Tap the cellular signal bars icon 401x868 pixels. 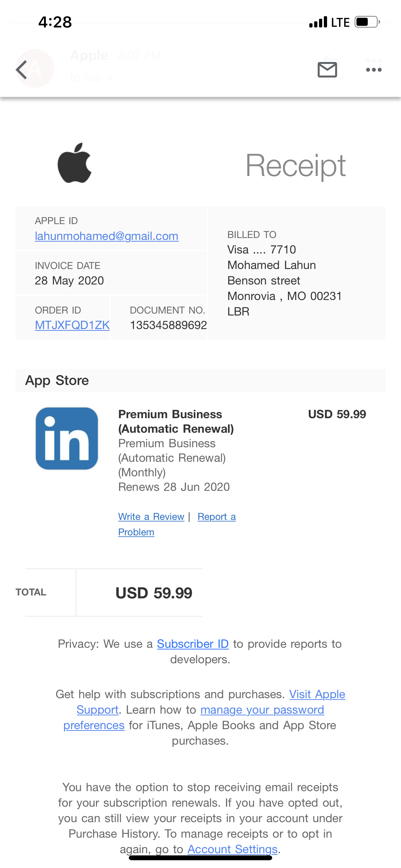(x=318, y=22)
